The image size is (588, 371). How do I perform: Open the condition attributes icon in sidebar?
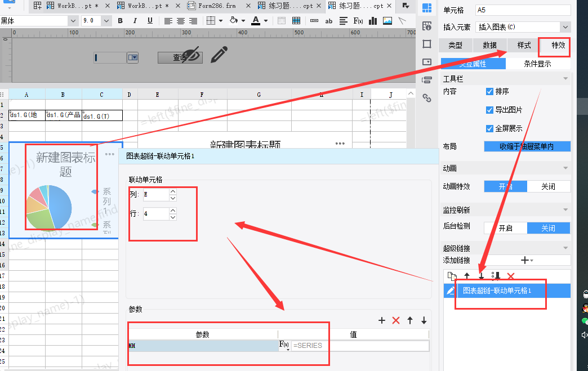tap(427, 80)
